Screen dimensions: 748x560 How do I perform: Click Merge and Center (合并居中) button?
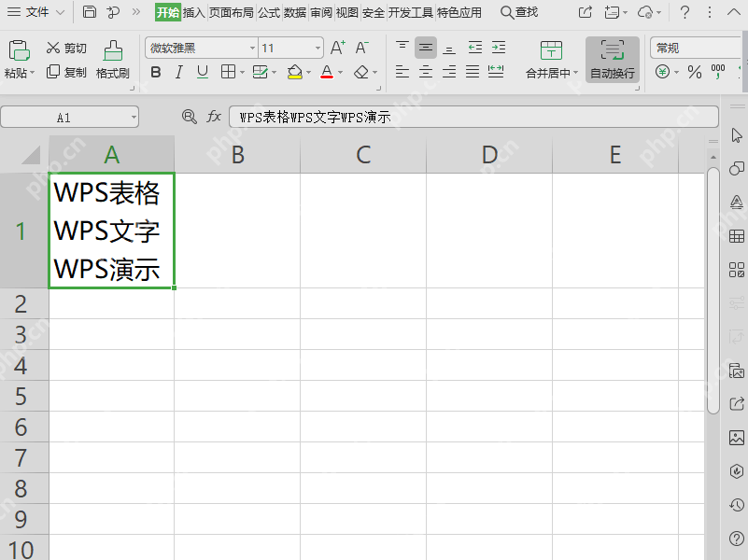click(552, 59)
